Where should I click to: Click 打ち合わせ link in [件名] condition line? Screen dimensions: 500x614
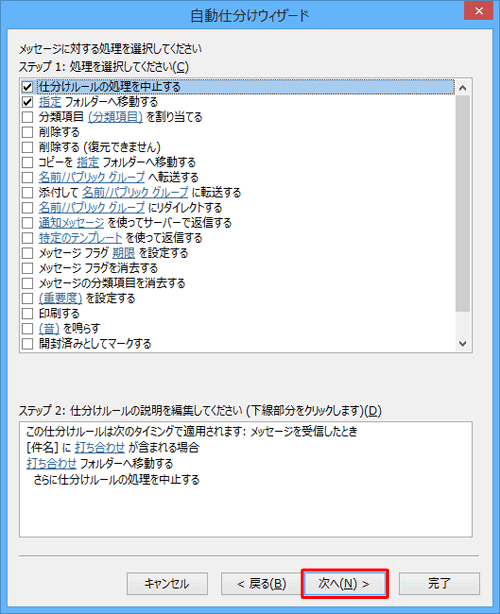[99, 447]
